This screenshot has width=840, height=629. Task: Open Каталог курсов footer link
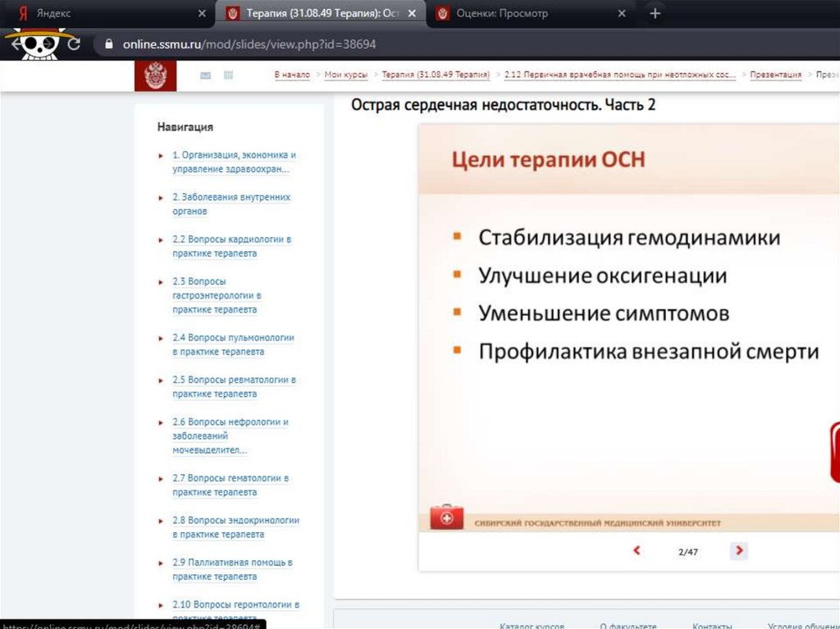point(532,625)
